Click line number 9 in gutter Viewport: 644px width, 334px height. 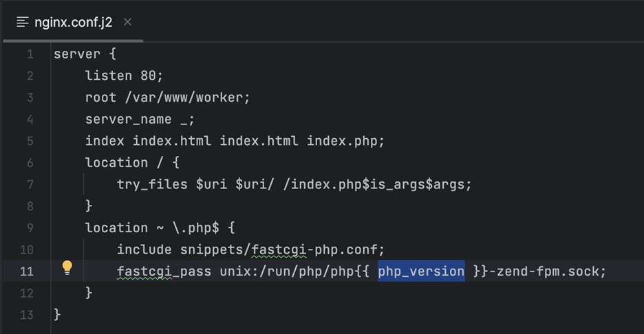click(x=29, y=228)
